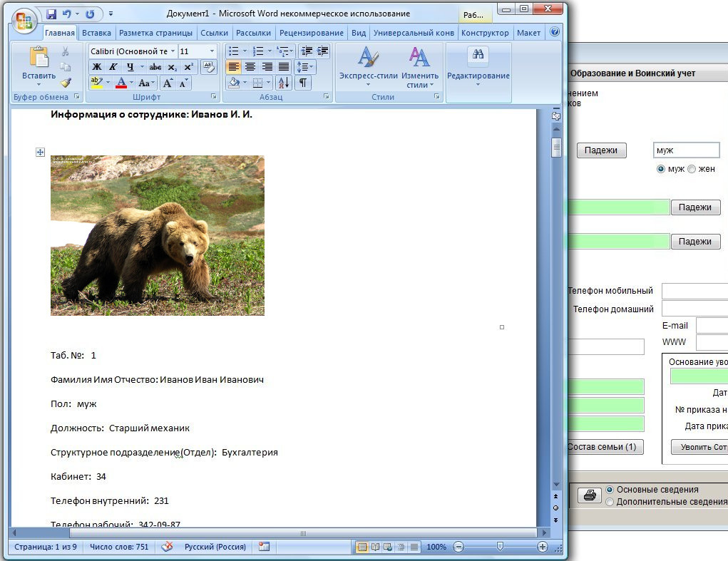Screen dimensions: 728x561
Task: Open the line spacing dropdown
Action: coord(305,67)
